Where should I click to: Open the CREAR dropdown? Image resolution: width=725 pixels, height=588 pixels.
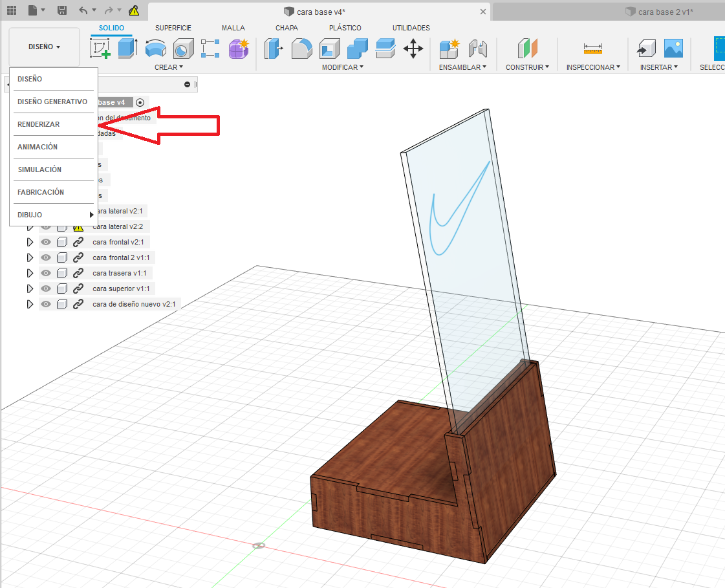[169, 67]
